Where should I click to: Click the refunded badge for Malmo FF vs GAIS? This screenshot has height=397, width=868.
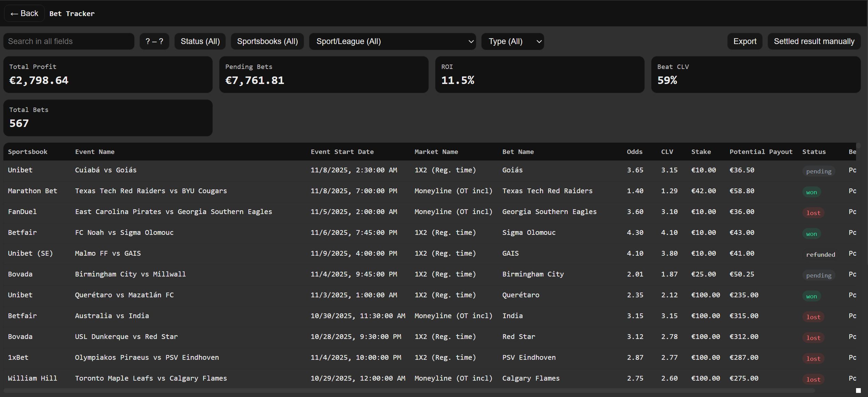coord(820,255)
